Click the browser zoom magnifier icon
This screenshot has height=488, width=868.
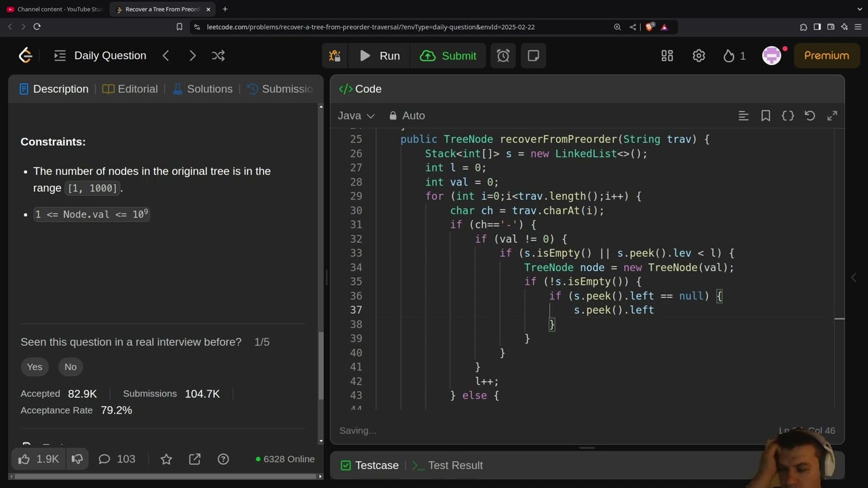[x=617, y=27]
